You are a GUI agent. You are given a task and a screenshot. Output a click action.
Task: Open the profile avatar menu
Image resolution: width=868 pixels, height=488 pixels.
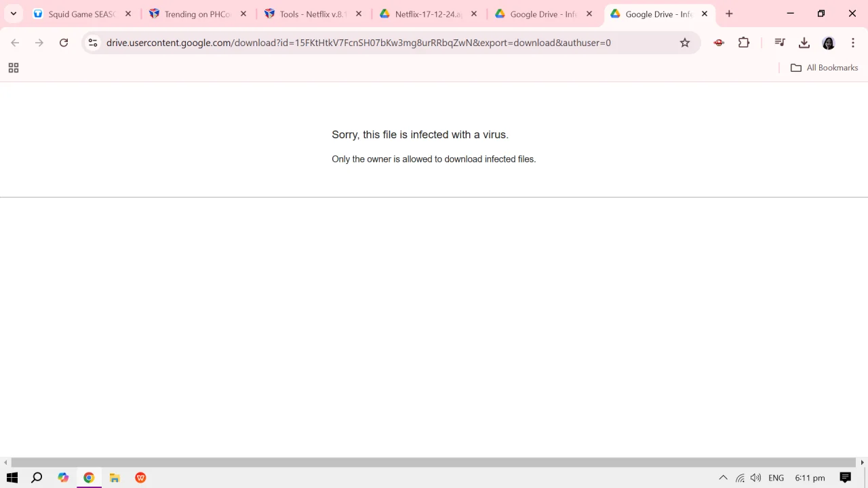(829, 43)
